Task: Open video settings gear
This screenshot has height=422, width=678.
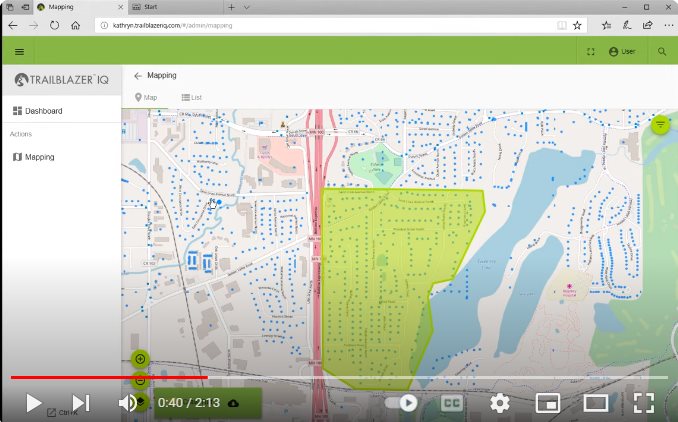Action: click(x=499, y=403)
